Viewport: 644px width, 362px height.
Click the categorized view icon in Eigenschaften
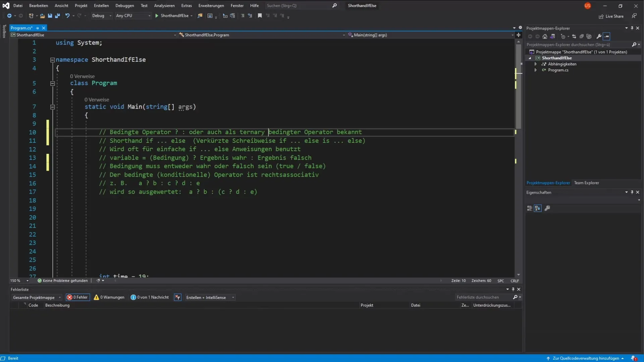pyautogui.click(x=530, y=208)
